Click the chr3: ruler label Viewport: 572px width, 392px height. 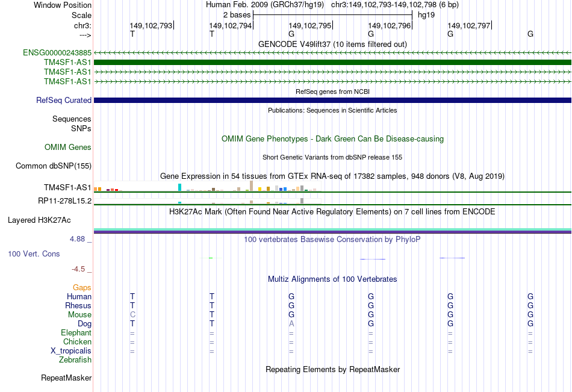(x=82, y=25)
